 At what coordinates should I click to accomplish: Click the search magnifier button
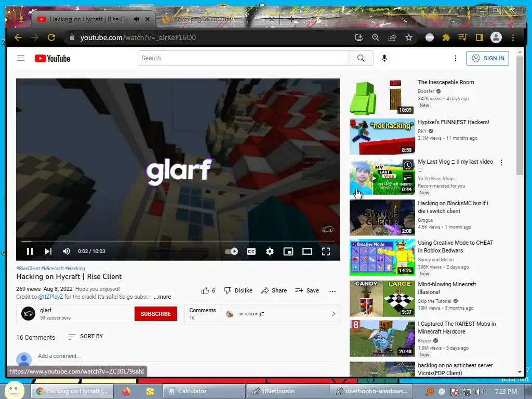tap(361, 58)
